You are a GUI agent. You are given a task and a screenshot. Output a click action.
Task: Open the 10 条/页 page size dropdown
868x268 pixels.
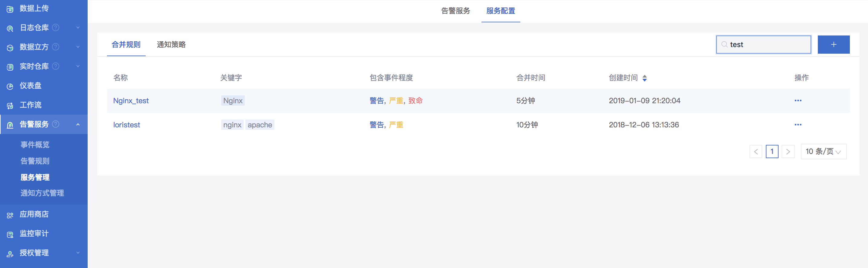coord(823,152)
